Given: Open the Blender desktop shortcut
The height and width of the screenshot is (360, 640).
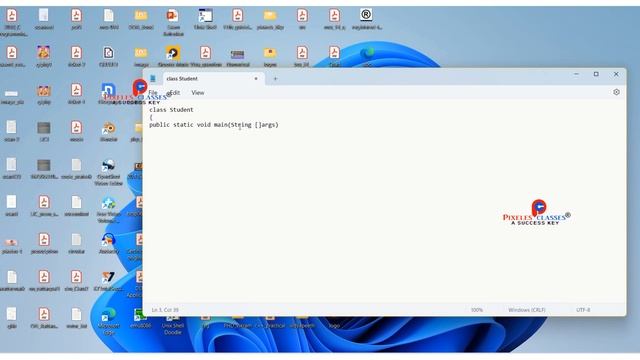Looking at the screenshot, I should point(109,131).
